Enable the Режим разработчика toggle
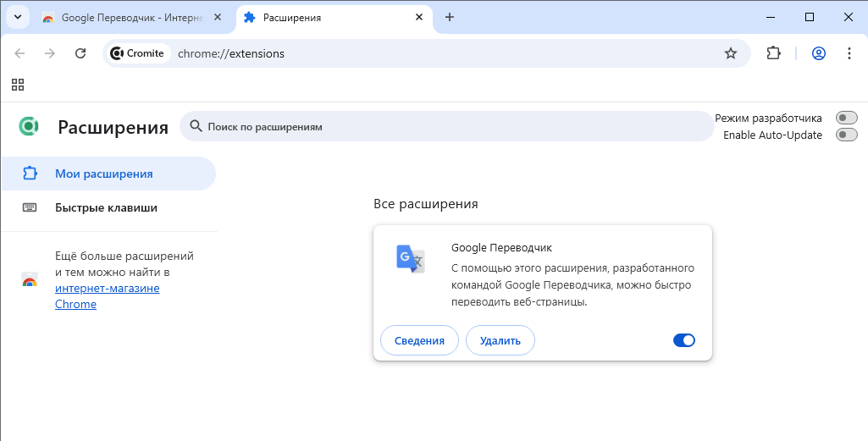This screenshot has height=441, width=868. tap(846, 118)
